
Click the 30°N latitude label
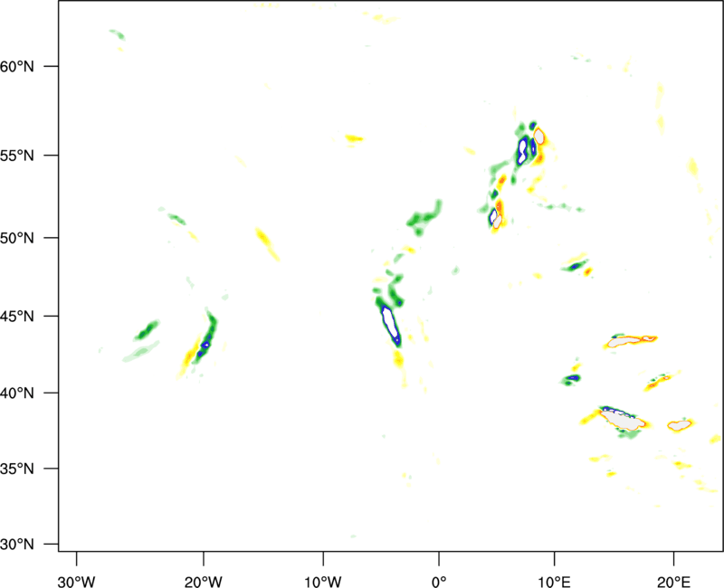click(17, 545)
